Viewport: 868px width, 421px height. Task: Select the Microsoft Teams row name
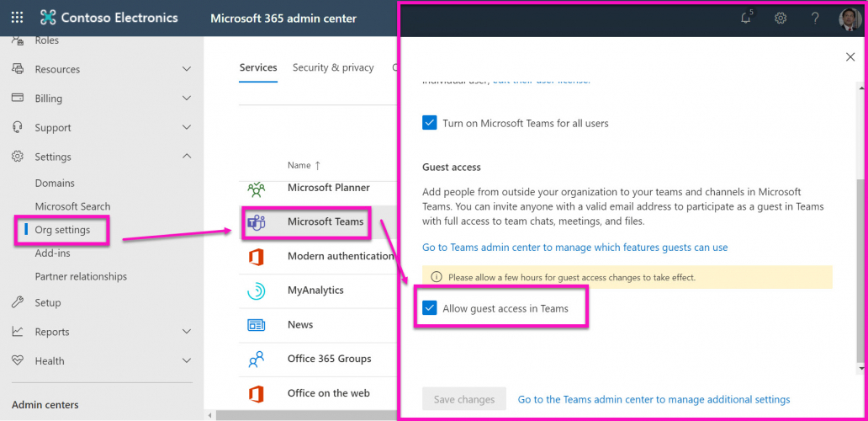click(325, 221)
